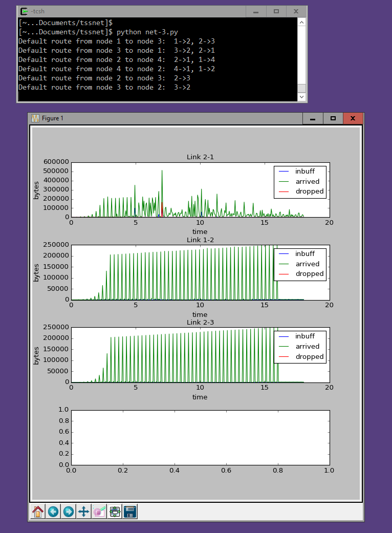This screenshot has height=533, width=392.
Task: Close the tcsh terminal window
Action: (296, 12)
